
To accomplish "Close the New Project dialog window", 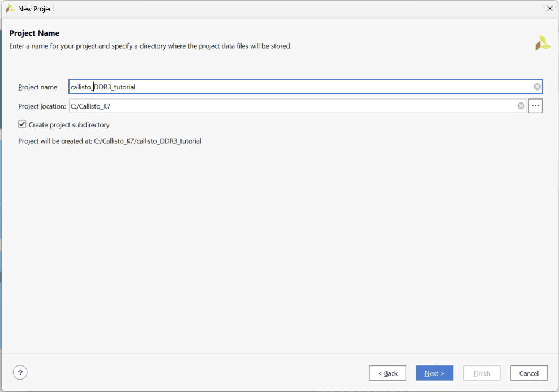I will pos(549,8).
